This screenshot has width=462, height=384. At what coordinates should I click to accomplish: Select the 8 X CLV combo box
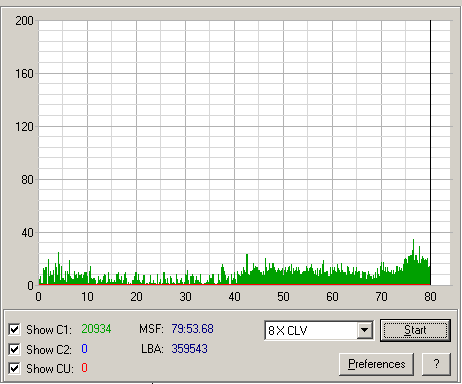pyautogui.click(x=319, y=330)
